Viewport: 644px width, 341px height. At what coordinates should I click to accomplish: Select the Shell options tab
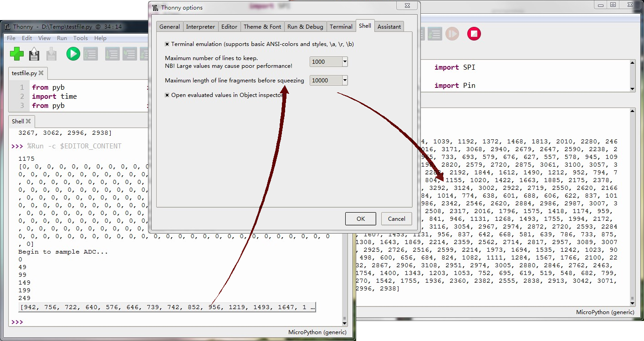pos(365,26)
